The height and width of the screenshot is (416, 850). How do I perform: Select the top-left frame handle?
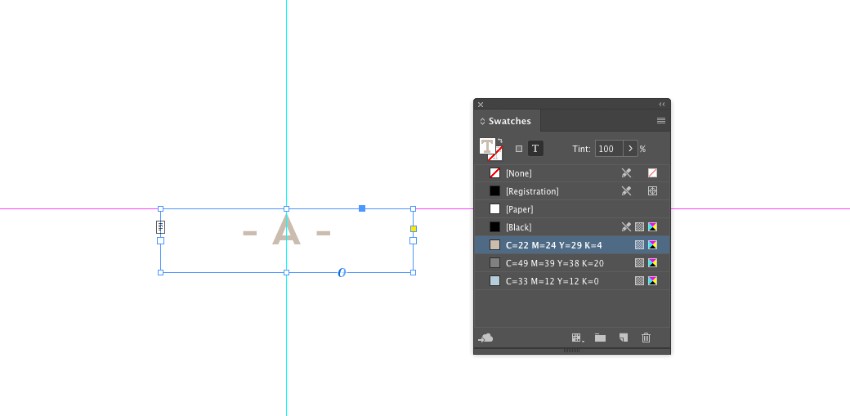pyautogui.click(x=160, y=209)
